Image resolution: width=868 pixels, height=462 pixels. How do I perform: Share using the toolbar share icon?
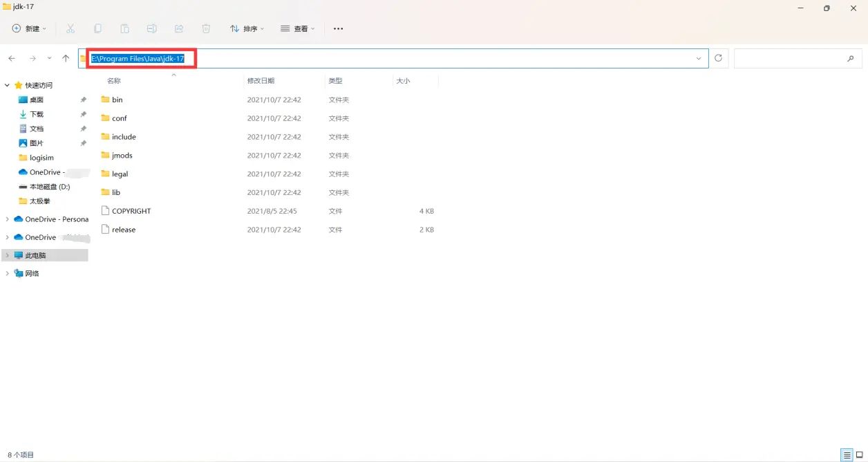(179, 28)
